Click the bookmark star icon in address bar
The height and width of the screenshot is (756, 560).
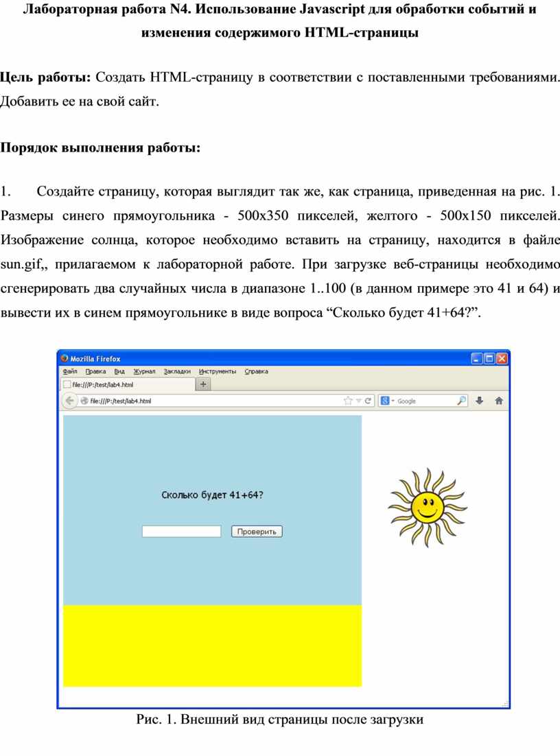coord(348,401)
